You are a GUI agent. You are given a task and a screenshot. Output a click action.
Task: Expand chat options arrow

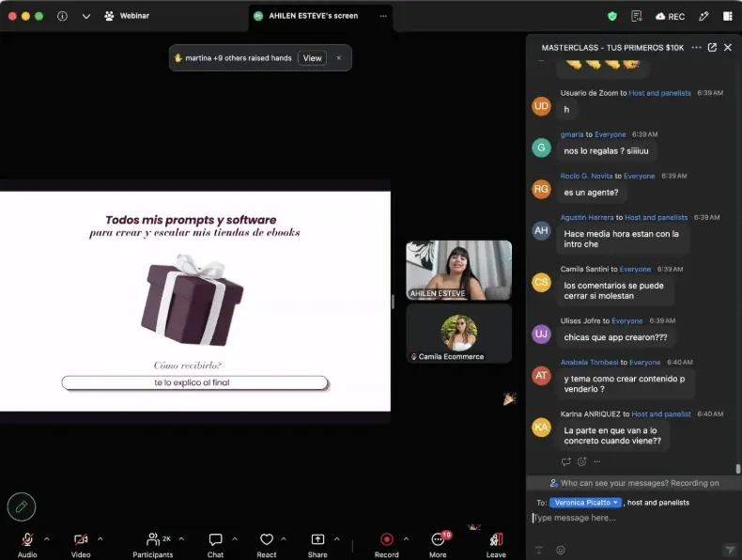click(235, 538)
